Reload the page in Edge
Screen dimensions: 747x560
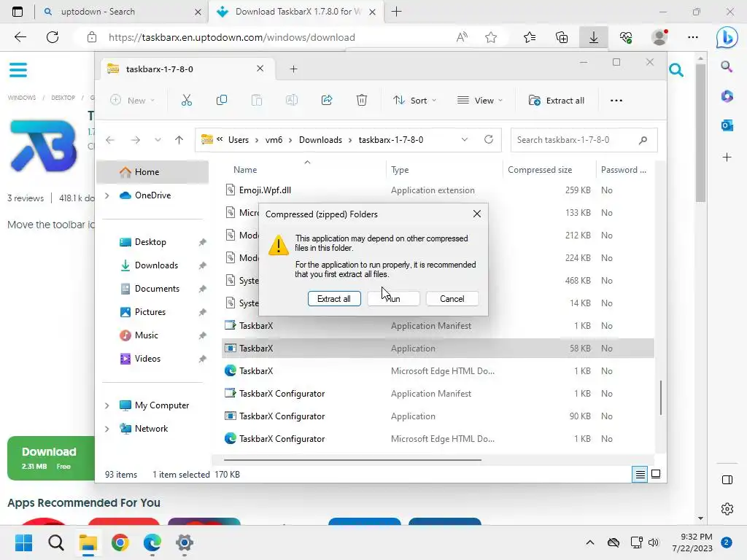[53, 37]
